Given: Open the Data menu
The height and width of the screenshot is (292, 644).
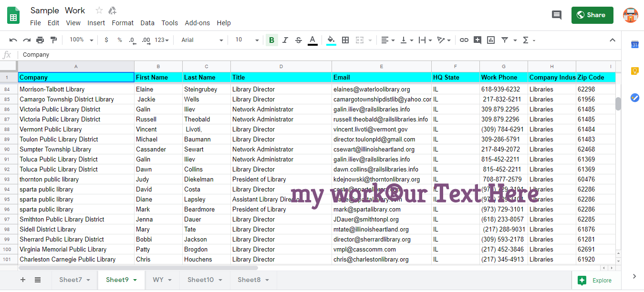Looking at the screenshot, I should click(x=147, y=22).
